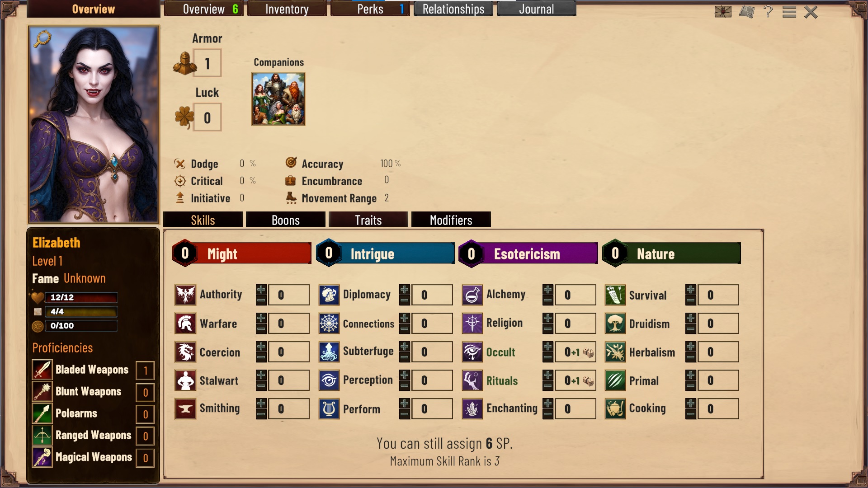Switch to the Inventory tab
The width and height of the screenshot is (868, 488).
[x=287, y=9]
